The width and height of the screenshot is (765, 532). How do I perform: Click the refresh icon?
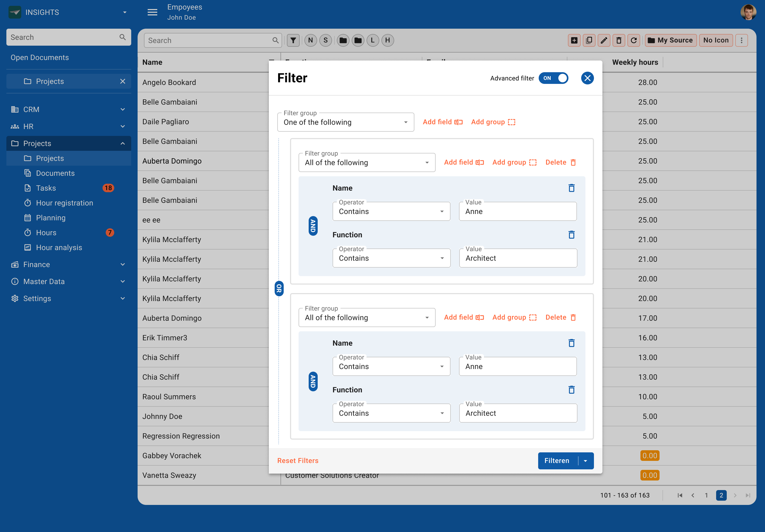[634, 40]
